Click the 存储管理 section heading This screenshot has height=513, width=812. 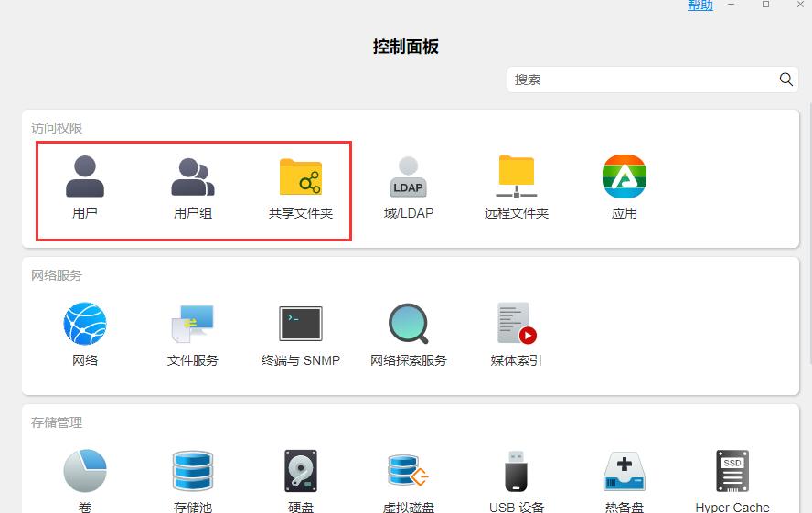point(57,422)
